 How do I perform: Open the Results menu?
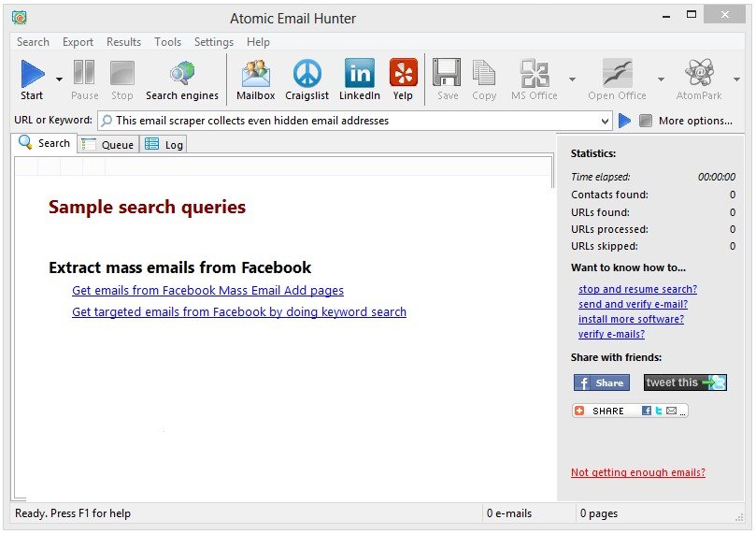124,42
